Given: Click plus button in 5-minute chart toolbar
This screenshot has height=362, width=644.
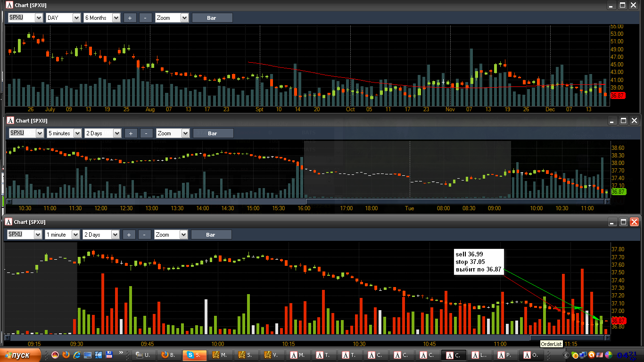Looking at the screenshot, I should (x=131, y=133).
